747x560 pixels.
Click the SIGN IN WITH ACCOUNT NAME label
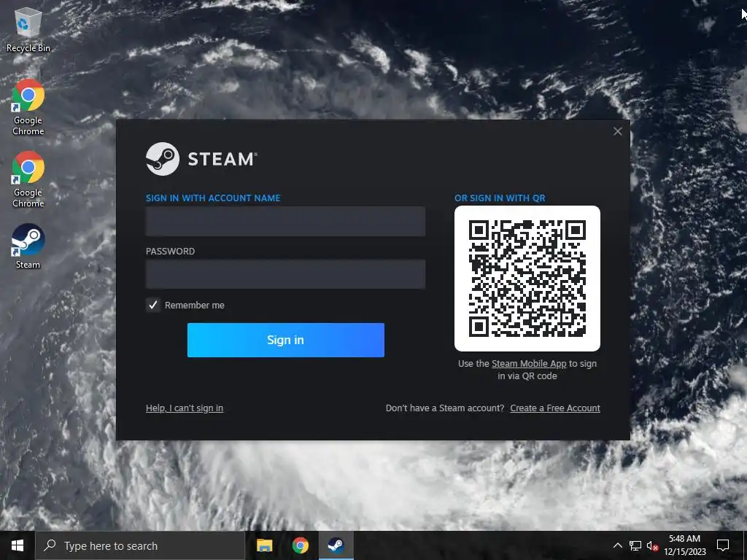click(x=213, y=198)
